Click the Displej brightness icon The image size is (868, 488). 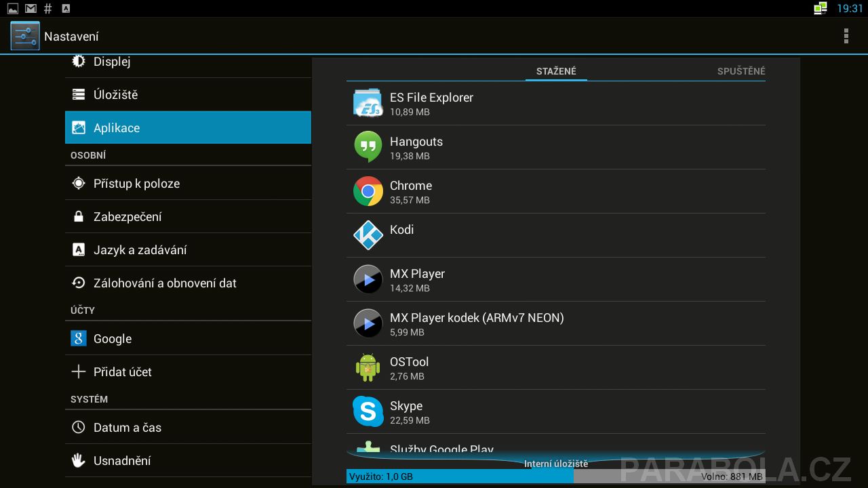tap(79, 62)
